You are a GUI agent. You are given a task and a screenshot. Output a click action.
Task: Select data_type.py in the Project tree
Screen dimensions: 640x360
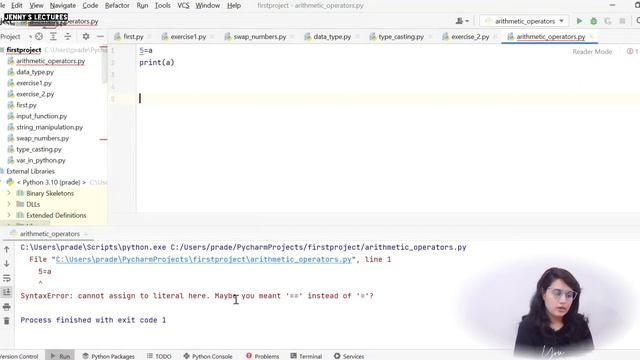(35, 72)
